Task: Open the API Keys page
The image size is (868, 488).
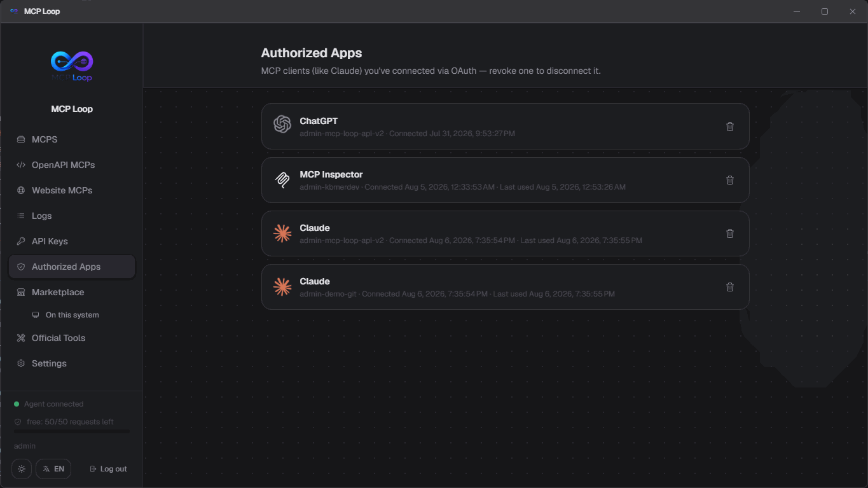Action: click(x=72, y=241)
